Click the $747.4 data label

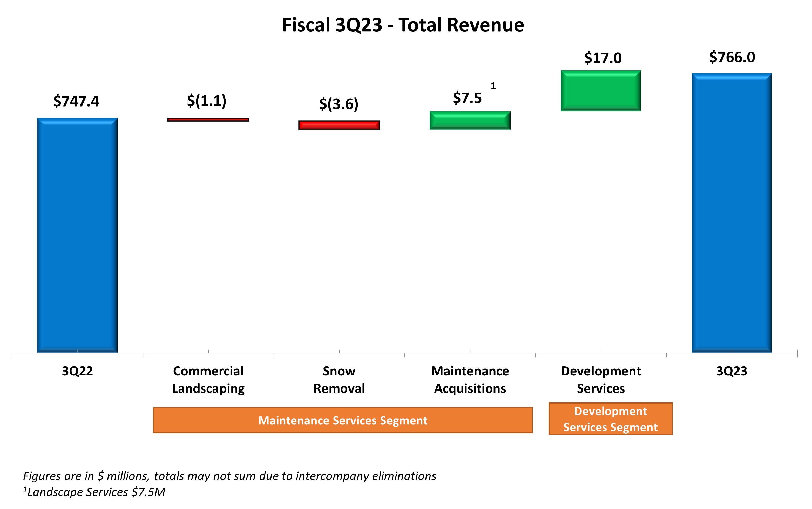(76, 101)
